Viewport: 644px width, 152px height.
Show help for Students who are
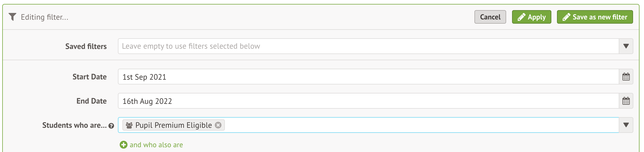tap(111, 126)
